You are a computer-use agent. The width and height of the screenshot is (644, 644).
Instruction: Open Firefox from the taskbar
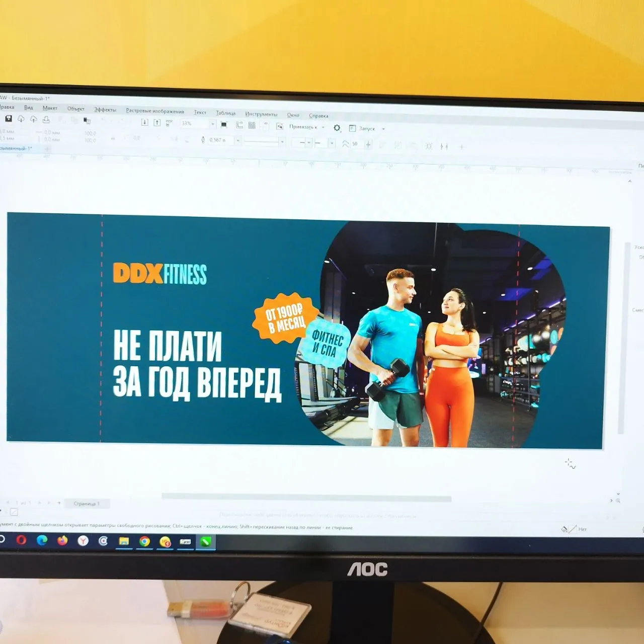(62, 540)
